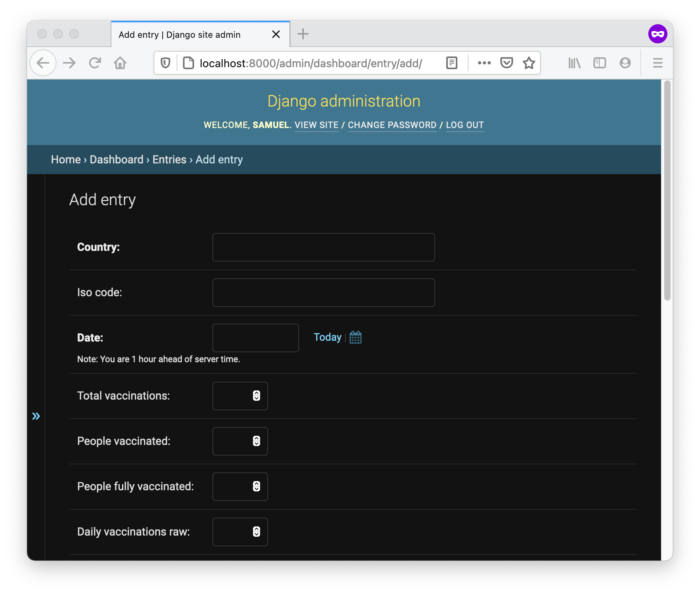Click the browser reload icon
700x594 pixels.
point(95,63)
